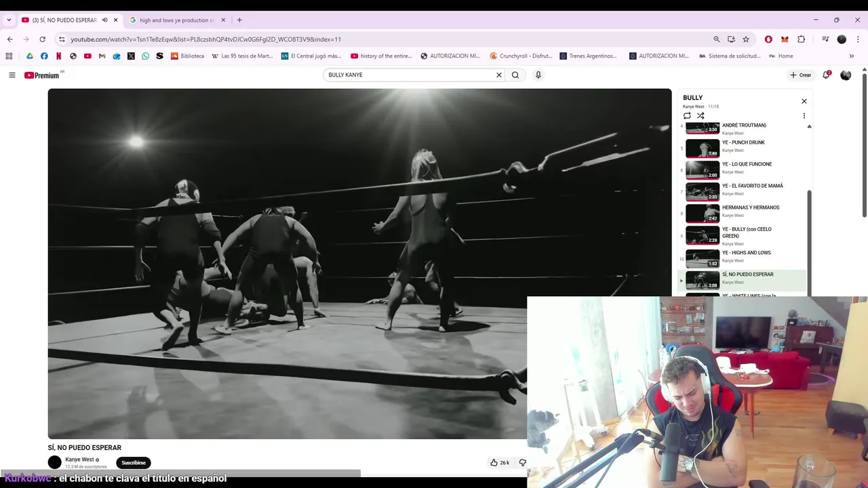Open the media controls toolbar icon

click(x=825, y=39)
